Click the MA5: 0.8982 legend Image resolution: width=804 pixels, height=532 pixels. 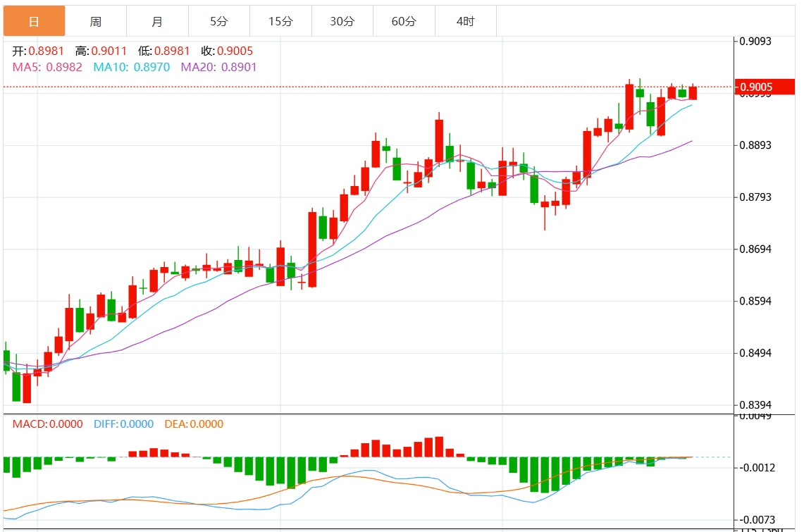(47, 67)
